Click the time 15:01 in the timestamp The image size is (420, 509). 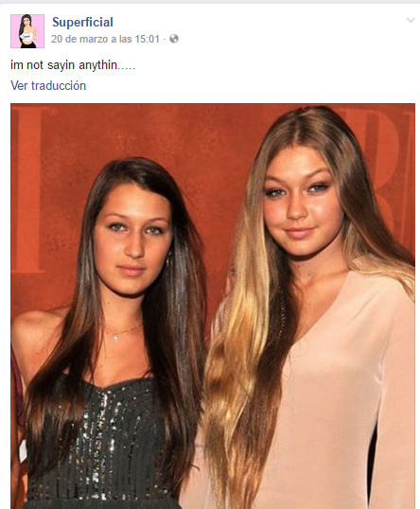[x=147, y=39]
